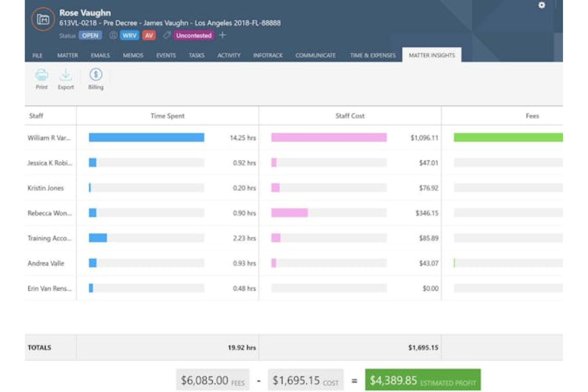The width and height of the screenshot is (588, 392).
Task: Switch to the TASKS tab
Action: point(197,56)
